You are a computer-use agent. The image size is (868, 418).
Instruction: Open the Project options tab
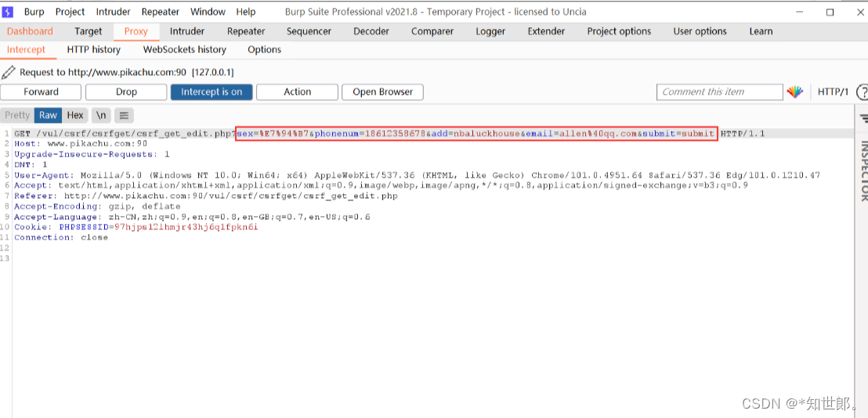[619, 31]
